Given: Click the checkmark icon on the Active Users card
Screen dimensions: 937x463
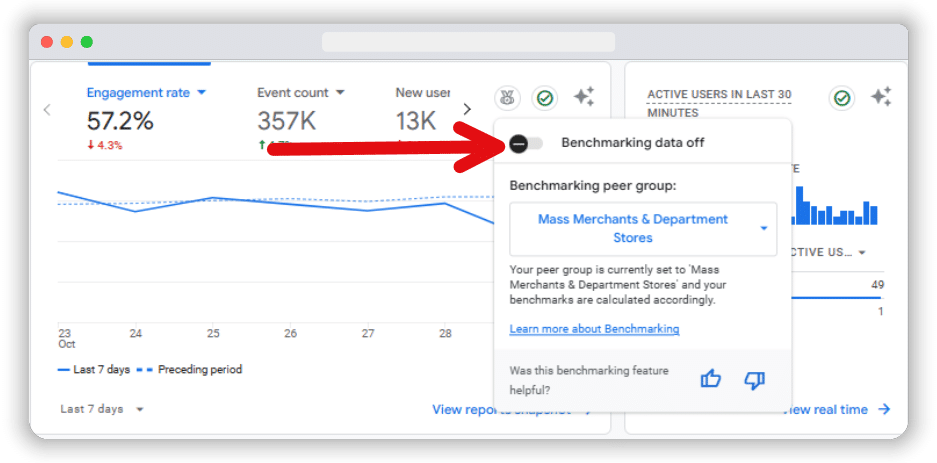Looking at the screenshot, I should (842, 98).
